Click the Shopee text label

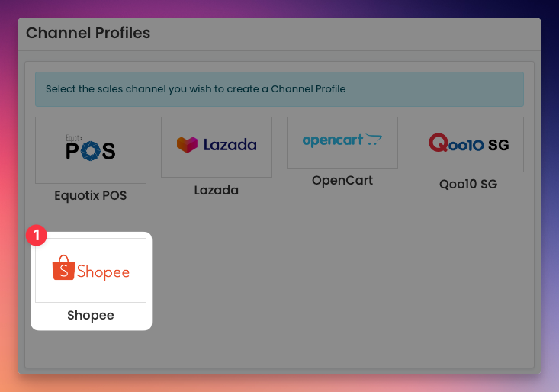coord(91,316)
